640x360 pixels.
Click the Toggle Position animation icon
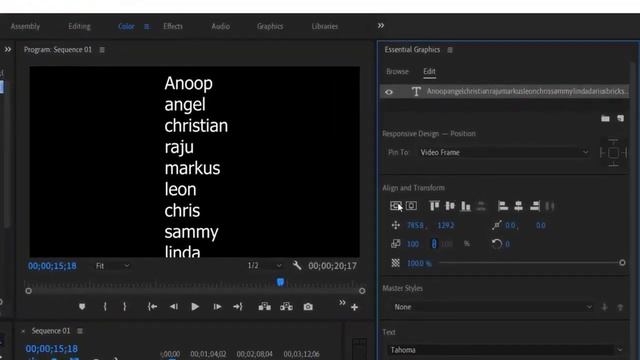click(396, 225)
